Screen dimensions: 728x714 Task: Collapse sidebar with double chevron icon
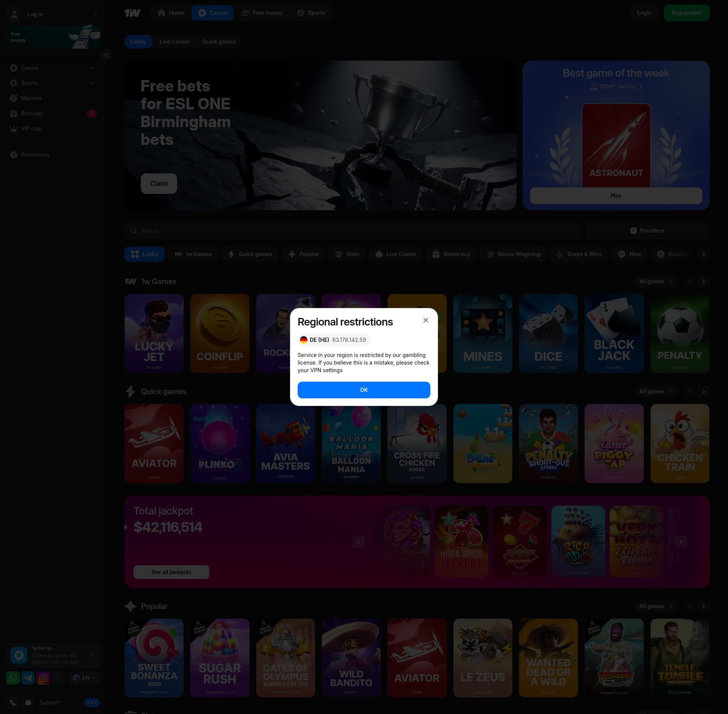pos(106,55)
